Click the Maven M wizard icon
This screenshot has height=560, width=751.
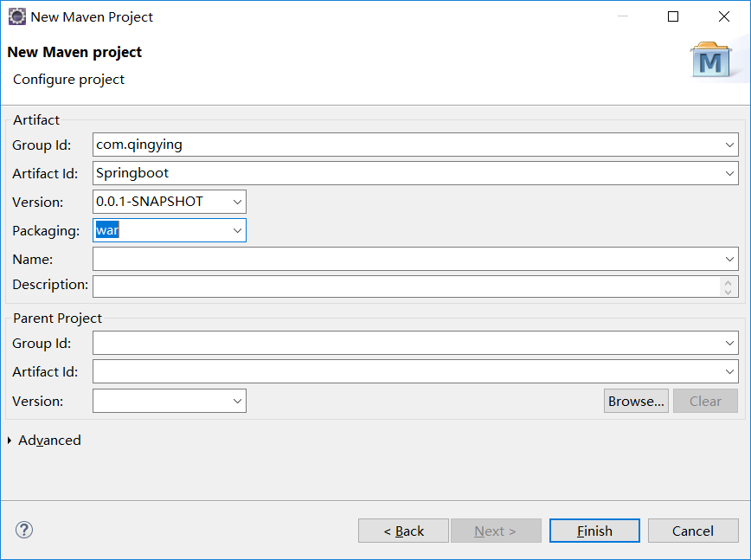[710, 61]
